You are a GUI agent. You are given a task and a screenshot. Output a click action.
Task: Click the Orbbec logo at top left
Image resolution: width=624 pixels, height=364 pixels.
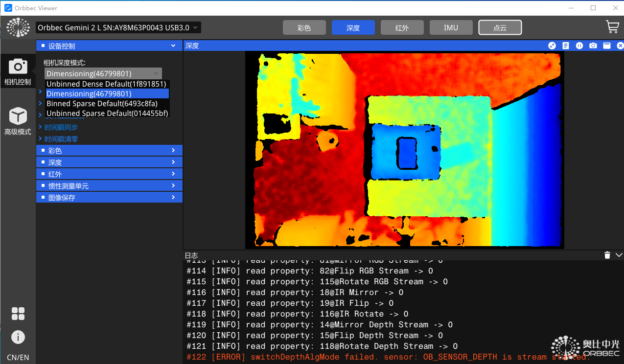click(x=18, y=28)
